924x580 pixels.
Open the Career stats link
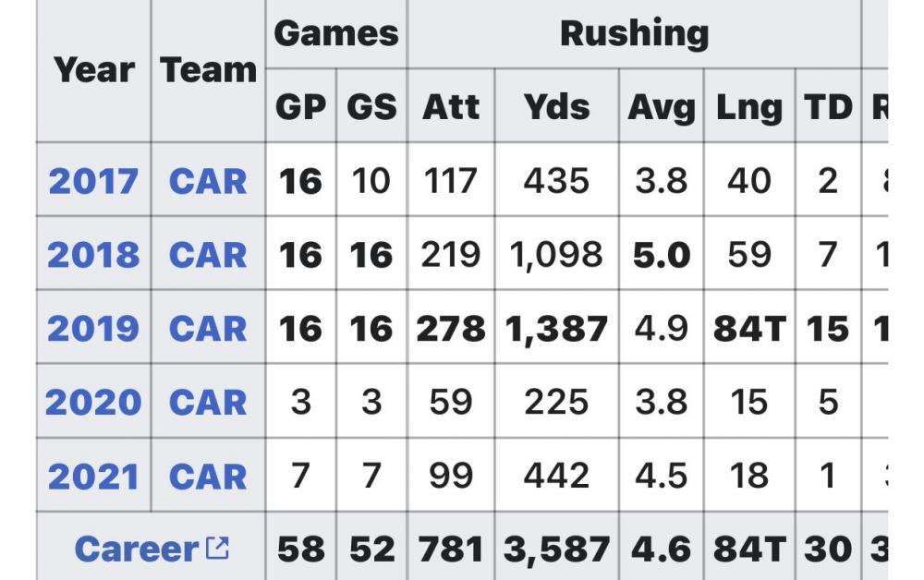(x=137, y=550)
